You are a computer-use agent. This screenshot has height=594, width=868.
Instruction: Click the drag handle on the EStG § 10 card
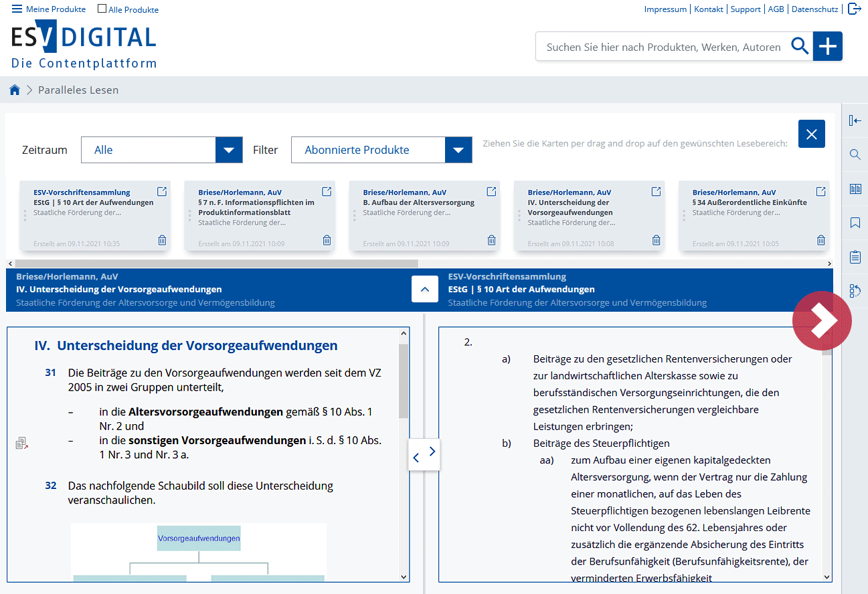pos(25,215)
